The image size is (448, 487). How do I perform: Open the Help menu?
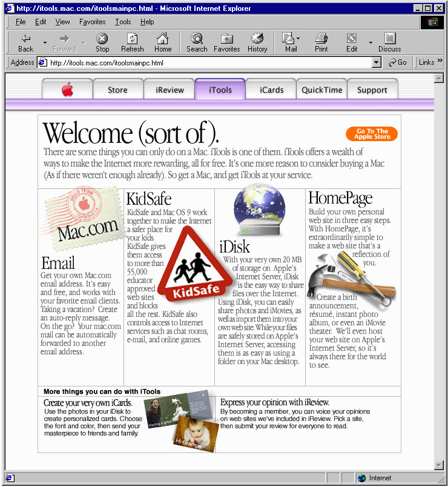click(x=147, y=22)
